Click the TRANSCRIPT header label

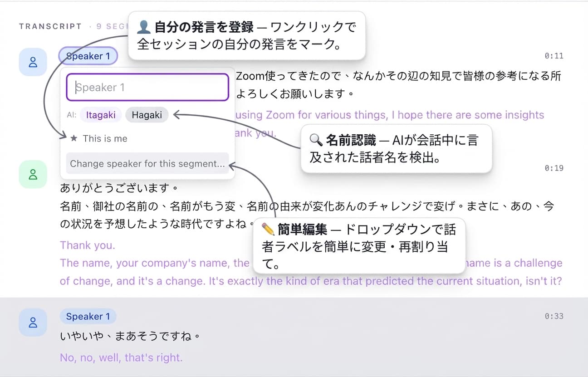point(50,26)
